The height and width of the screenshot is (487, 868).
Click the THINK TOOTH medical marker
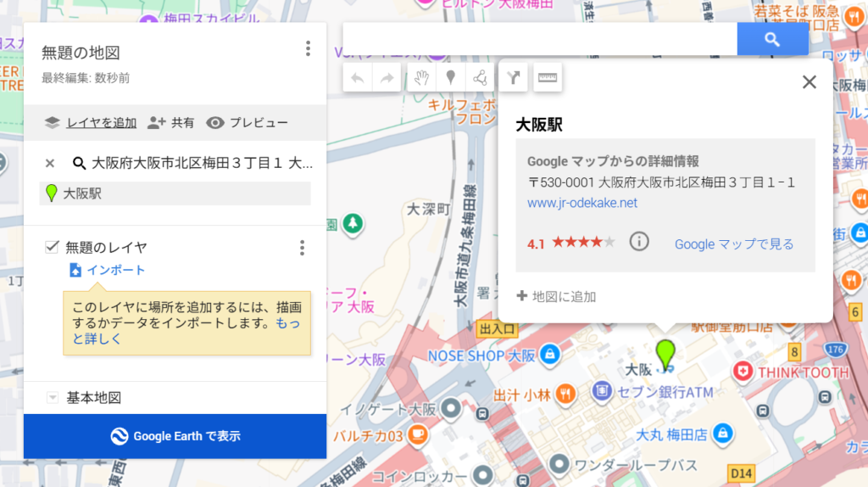[x=743, y=371]
